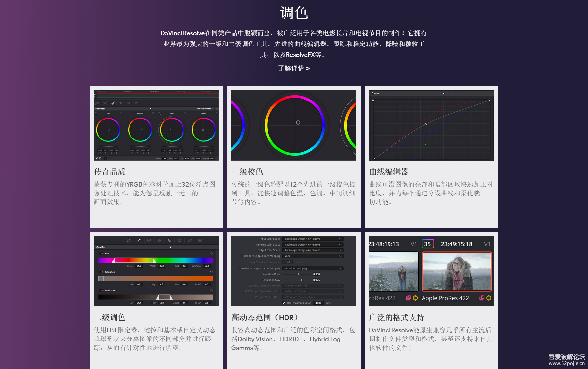Viewport: 588px width, 369px height.
Task: Toggle the Saturation qualifier on/off
Action: pyautogui.click(x=102, y=272)
